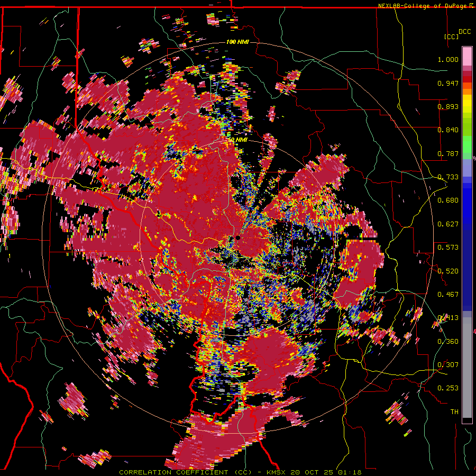Click the TH threshold label on the legend
Viewport: 476px width, 476px height.
point(454,412)
